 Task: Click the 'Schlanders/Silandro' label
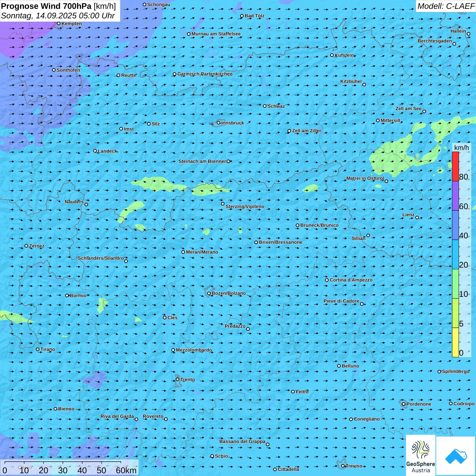[101, 258]
